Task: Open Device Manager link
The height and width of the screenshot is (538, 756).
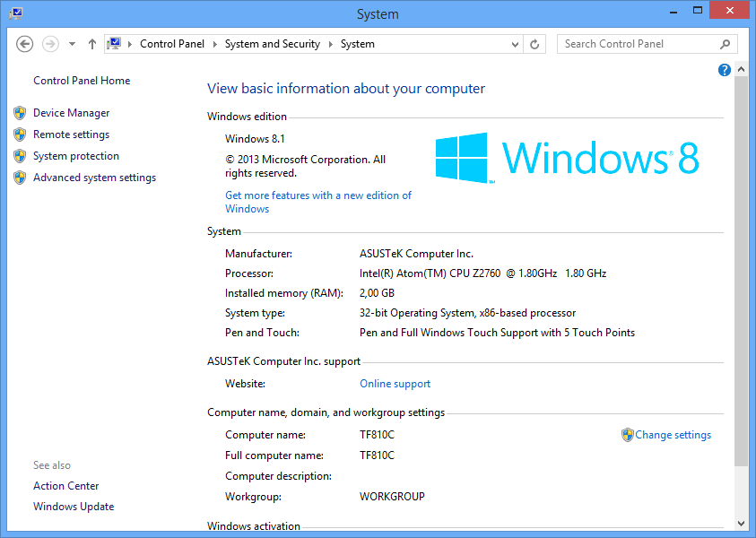Action: click(x=72, y=113)
